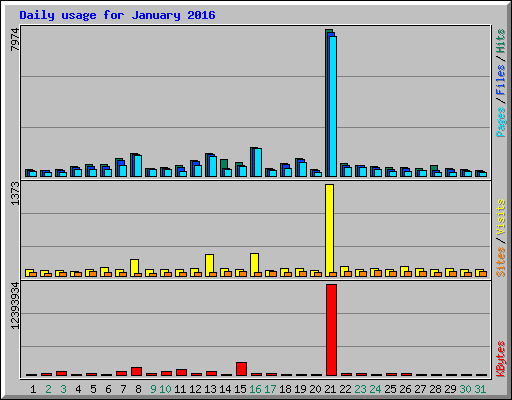
Task: Click the day '12' axis label
Action: tap(195, 389)
